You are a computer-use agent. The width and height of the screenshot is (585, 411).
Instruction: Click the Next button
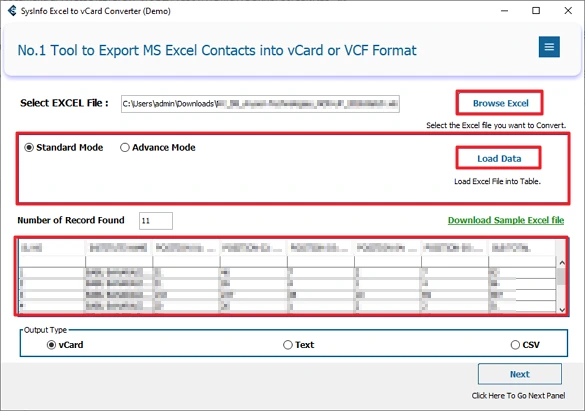click(519, 374)
